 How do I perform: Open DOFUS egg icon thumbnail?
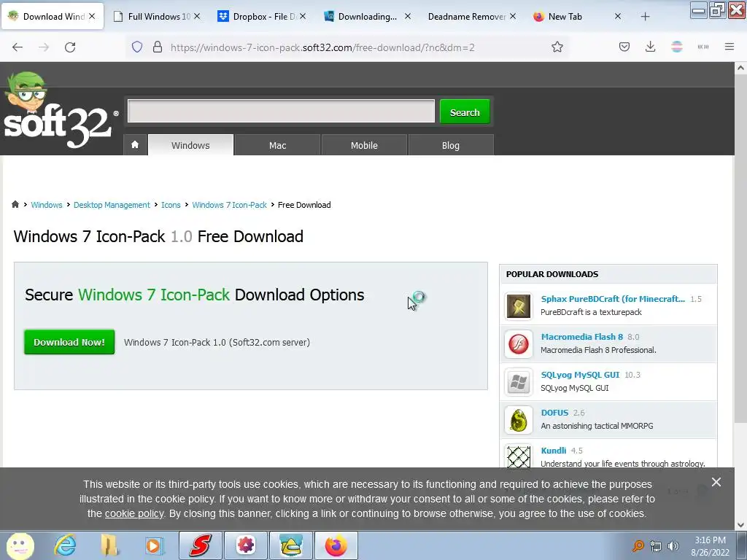pos(519,420)
